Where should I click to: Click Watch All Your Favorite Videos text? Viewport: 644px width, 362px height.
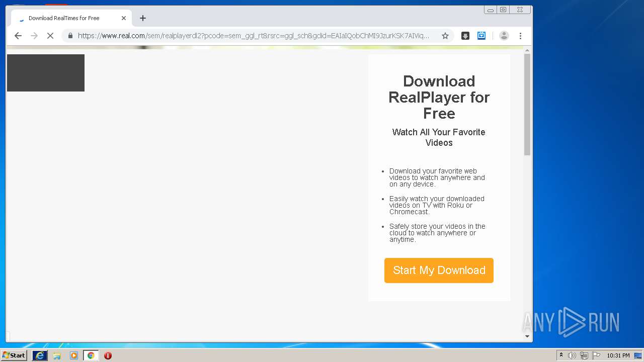(x=439, y=137)
